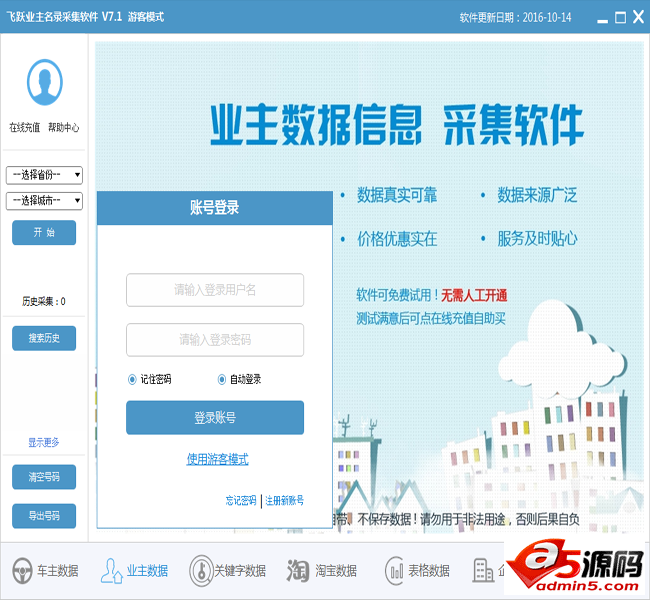650x600 pixels.
Task: Click the 登录账号 login button
Action: click(x=215, y=418)
